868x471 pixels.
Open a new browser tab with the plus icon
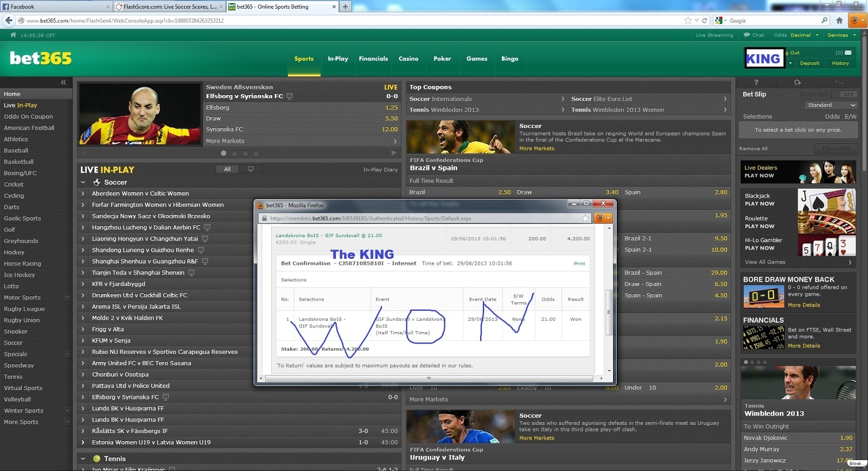tap(345, 7)
